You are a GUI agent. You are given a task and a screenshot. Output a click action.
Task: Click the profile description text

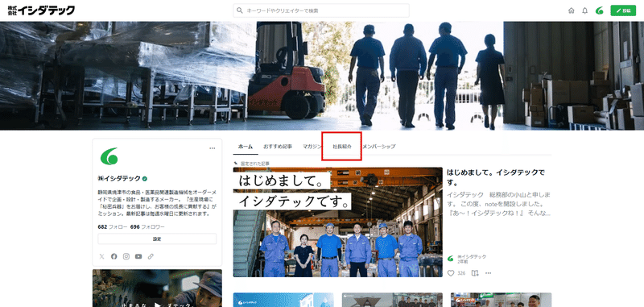coord(157,203)
